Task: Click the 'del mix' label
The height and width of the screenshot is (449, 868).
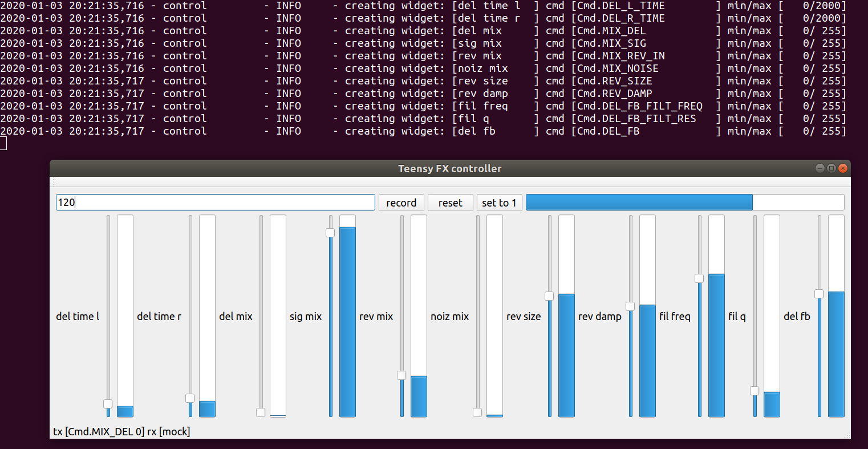Action: [236, 316]
